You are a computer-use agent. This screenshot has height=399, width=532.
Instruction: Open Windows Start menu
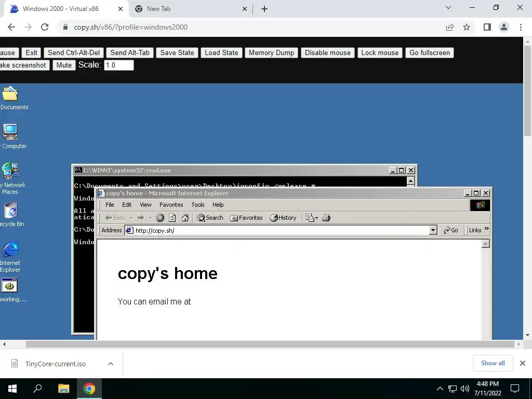click(12, 389)
